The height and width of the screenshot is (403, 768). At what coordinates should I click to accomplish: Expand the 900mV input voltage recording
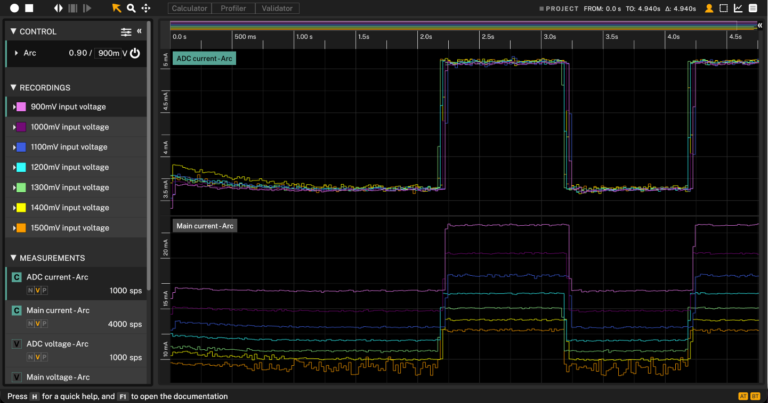14,107
